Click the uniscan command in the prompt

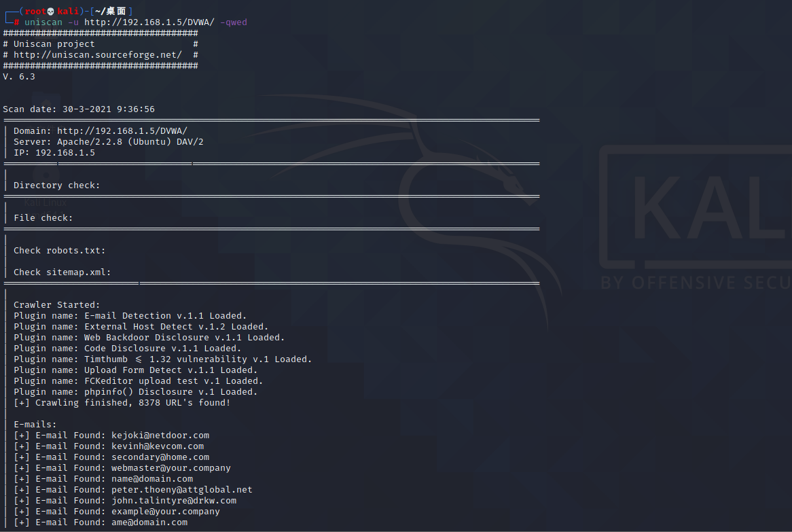pyautogui.click(x=43, y=22)
